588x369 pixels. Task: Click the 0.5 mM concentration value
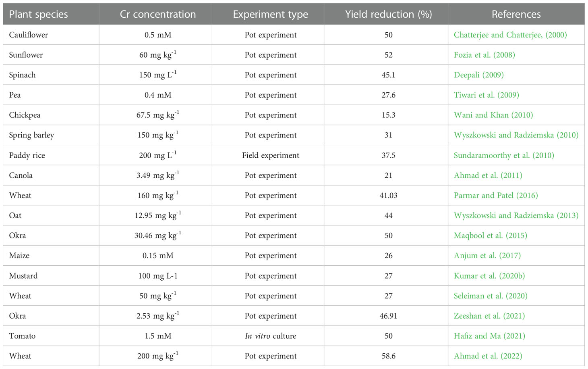[x=158, y=35]
